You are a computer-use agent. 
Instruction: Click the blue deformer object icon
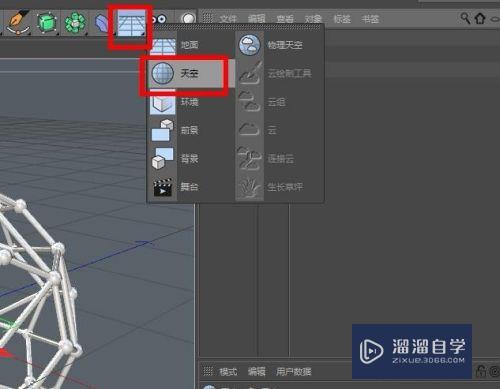102,24
